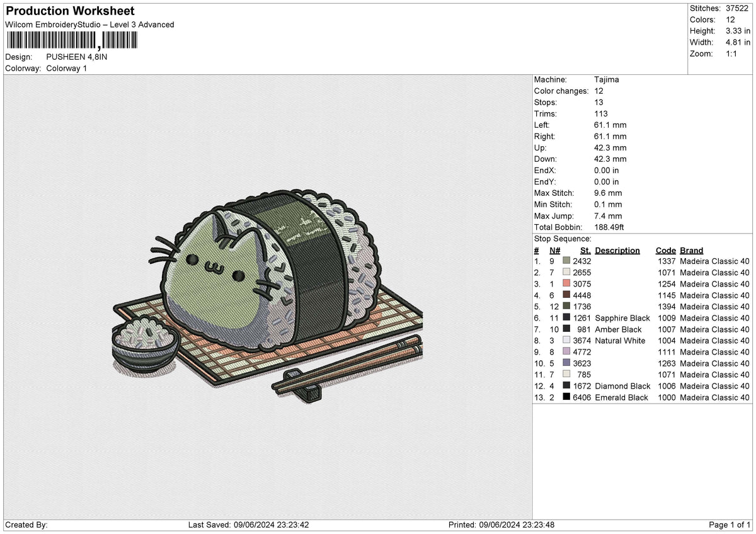The width and height of the screenshot is (756, 534).
Task: Select the purple swatch for code 1263
Action: (x=566, y=363)
